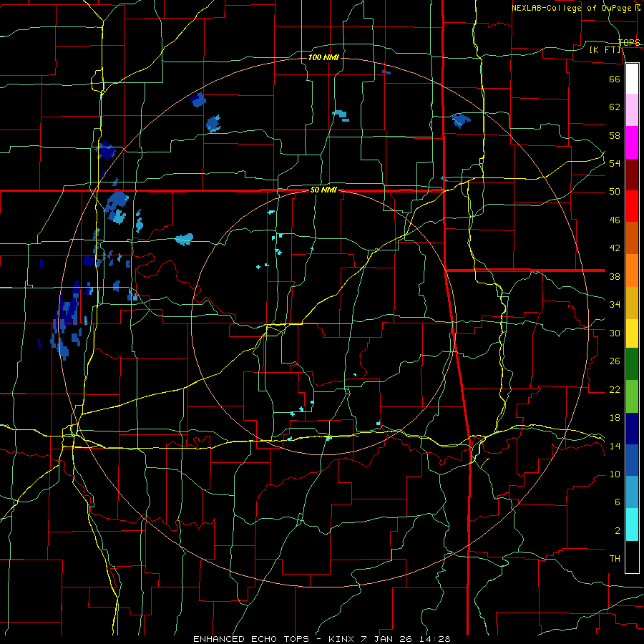Choose the light blue legend swatch

point(632,492)
